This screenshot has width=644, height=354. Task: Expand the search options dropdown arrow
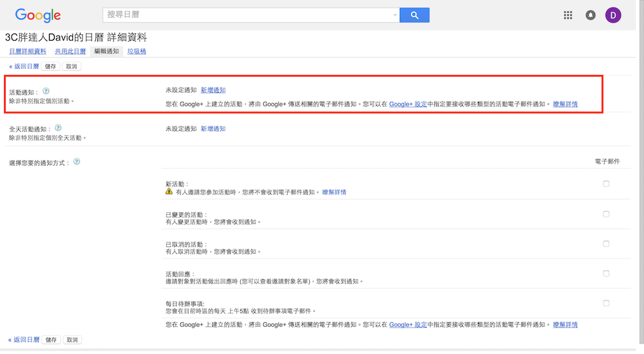click(x=395, y=15)
